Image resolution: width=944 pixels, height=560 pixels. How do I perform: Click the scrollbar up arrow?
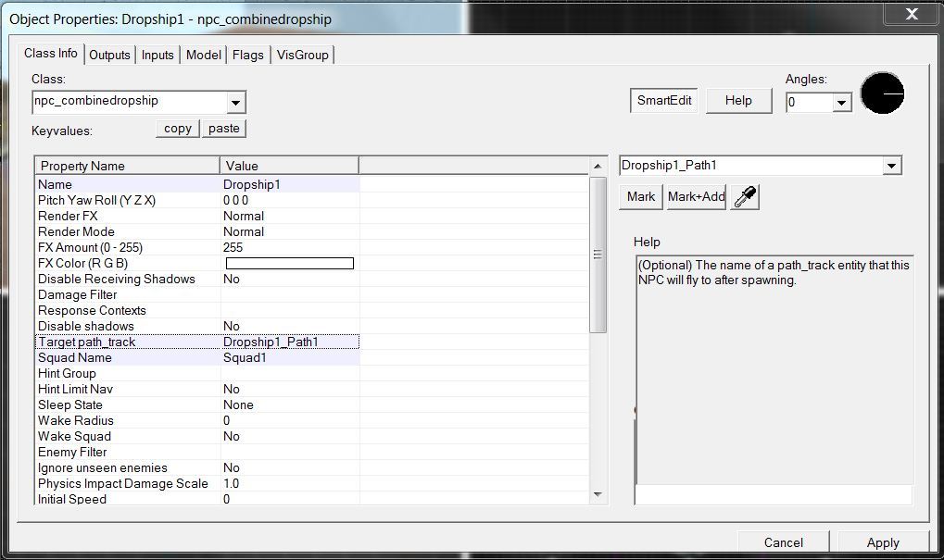[x=598, y=166]
